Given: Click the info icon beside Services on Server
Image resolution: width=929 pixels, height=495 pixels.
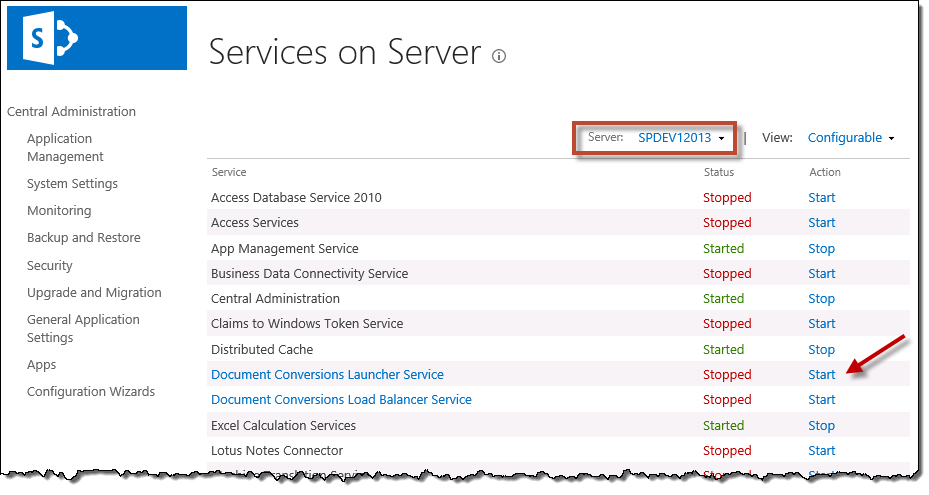Looking at the screenshot, I should [499, 56].
